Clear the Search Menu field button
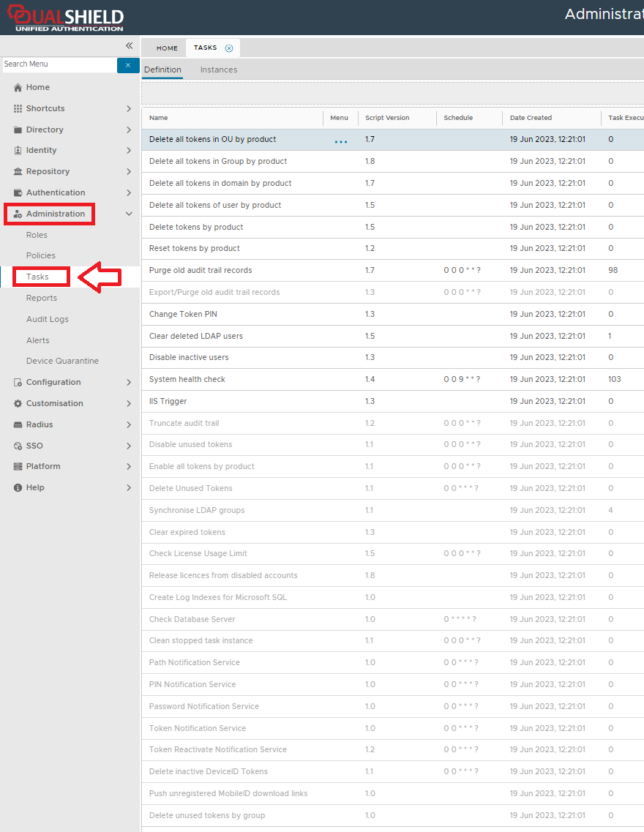The image size is (644, 832). coord(127,65)
